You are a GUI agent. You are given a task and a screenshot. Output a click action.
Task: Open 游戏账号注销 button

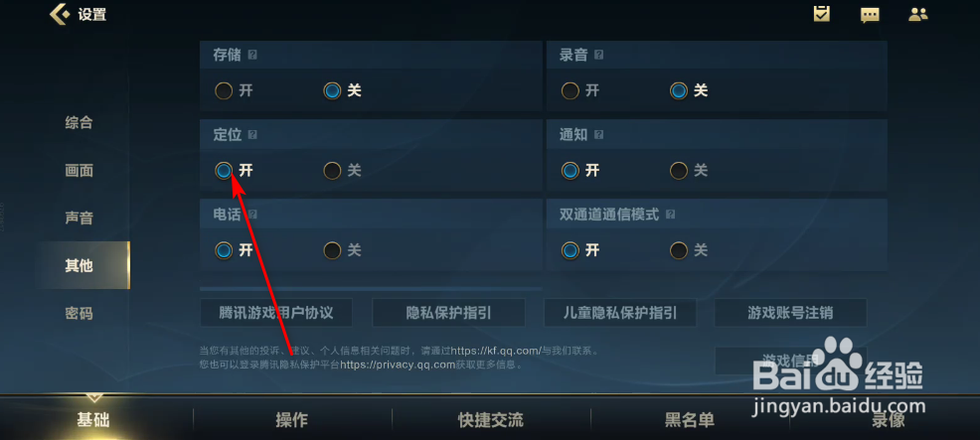click(x=790, y=313)
